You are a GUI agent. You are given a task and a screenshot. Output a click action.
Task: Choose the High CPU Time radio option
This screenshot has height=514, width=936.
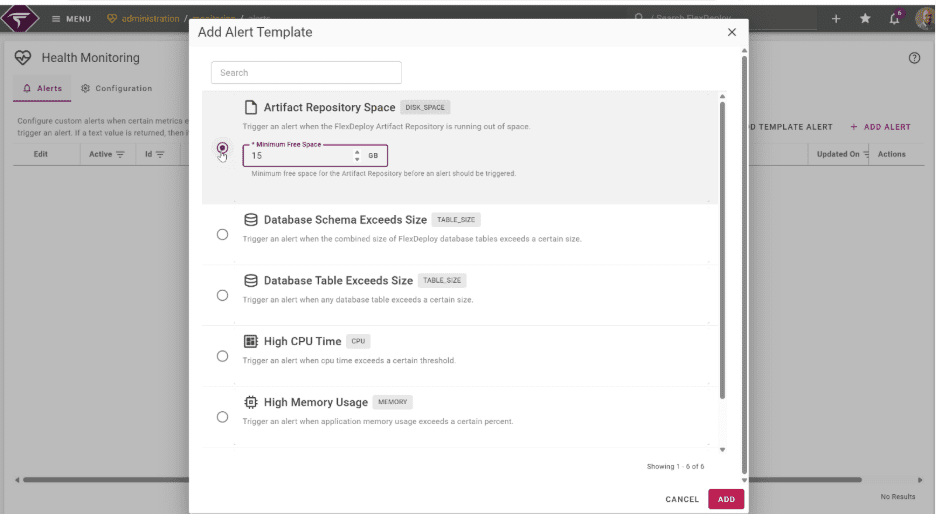click(x=222, y=356)
